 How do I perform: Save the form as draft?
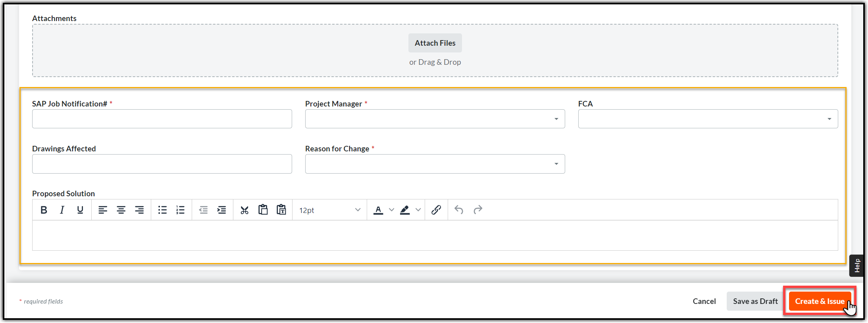point(755,301)
